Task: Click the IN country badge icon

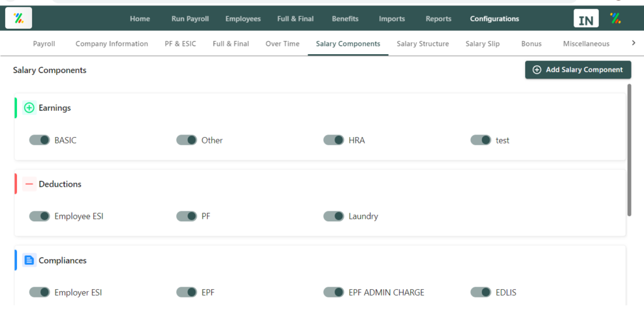Action: tap(586, 18)
